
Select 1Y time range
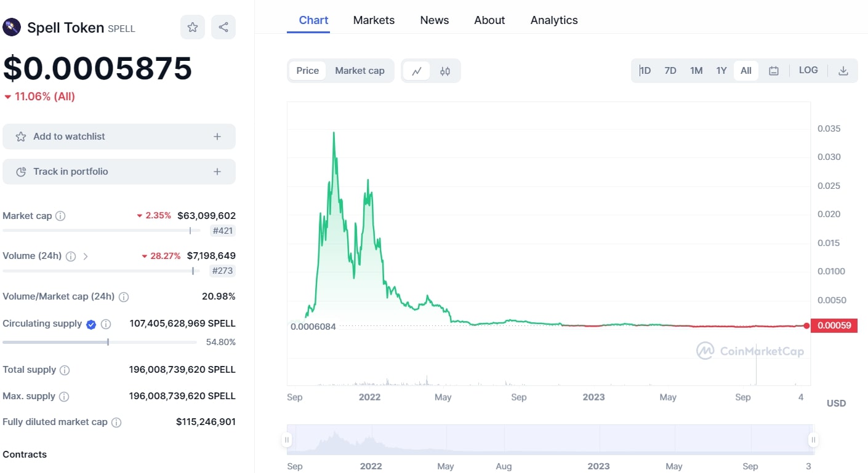(721, 71)
